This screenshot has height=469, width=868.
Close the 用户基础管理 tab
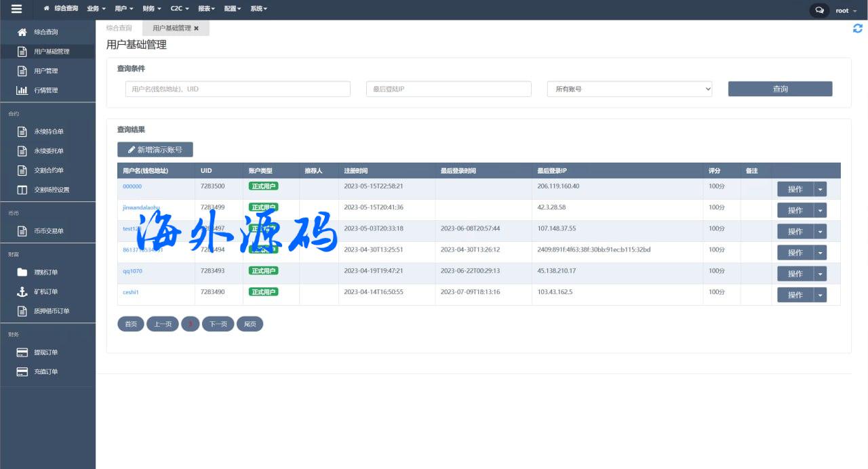tap(197, 28)
